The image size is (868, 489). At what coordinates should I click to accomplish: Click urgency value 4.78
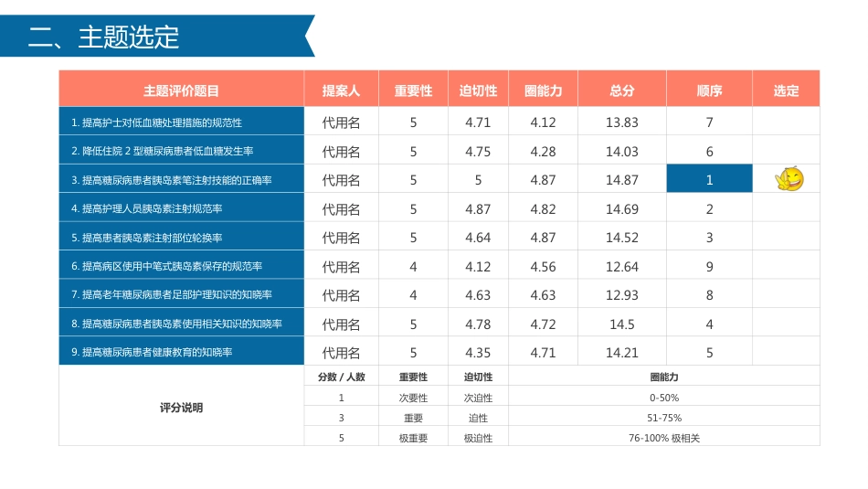[x=478, y=324]
